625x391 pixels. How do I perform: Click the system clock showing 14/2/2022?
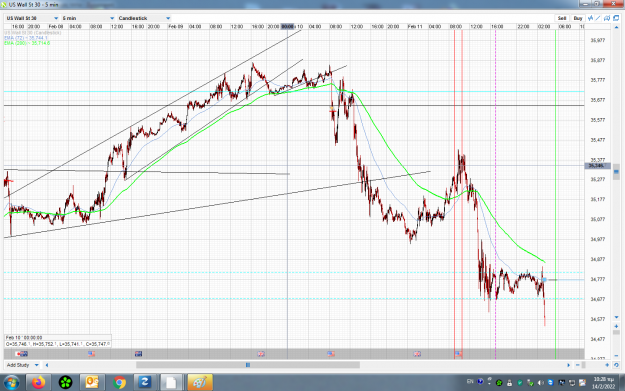click(x=602, y=383)
